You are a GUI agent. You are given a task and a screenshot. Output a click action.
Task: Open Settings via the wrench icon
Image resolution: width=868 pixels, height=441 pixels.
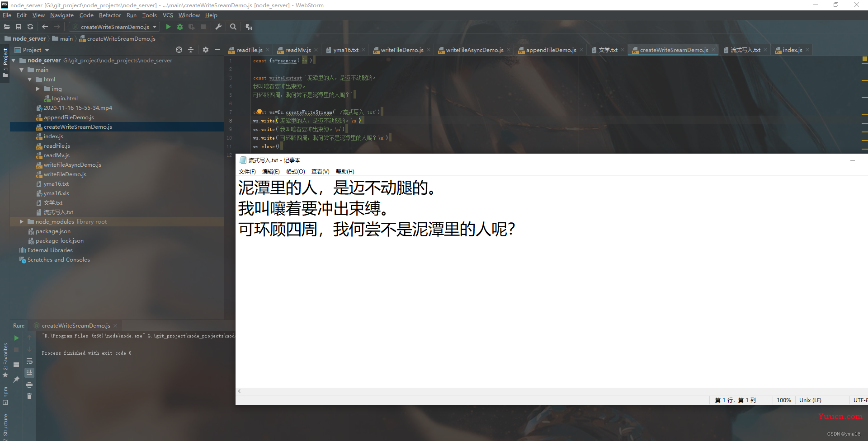pos(218,27)
